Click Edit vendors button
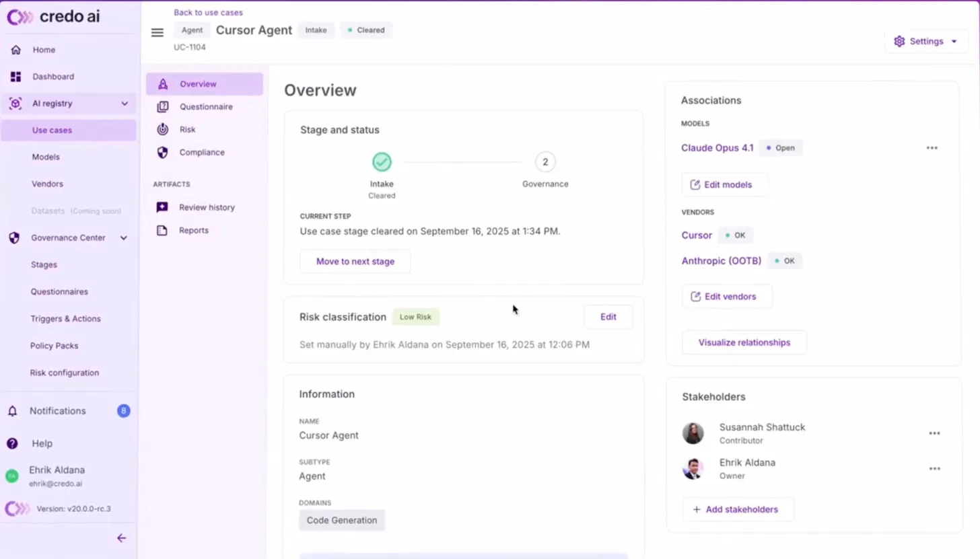The width and height of the screenshot is (980, 559). click(727, 297)
